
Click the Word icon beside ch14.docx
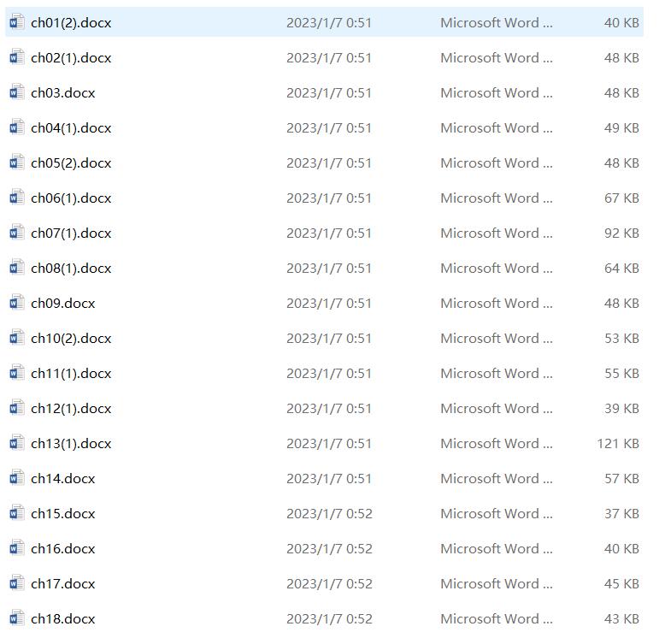17,478
